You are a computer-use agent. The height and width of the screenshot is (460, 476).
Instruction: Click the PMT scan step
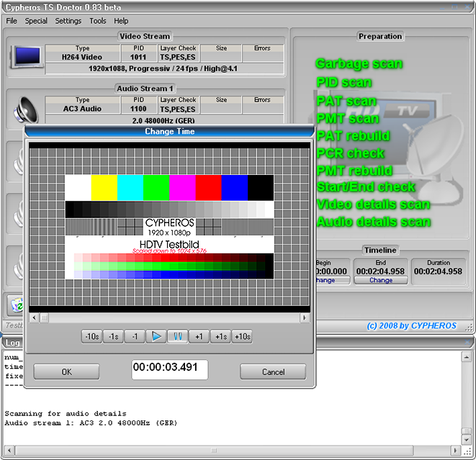pos(348,118)
